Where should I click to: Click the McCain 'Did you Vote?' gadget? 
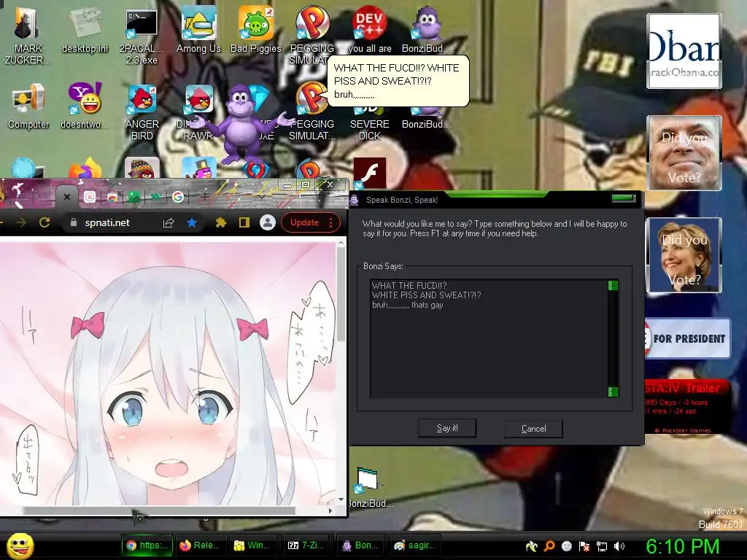click(684, 153)
